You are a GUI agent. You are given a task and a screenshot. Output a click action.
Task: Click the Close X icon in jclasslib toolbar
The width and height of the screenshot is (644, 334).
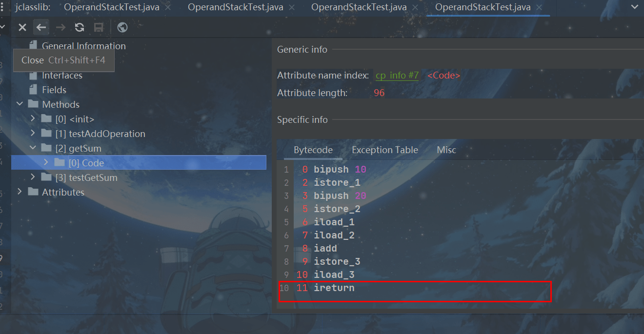pos(22,27)
